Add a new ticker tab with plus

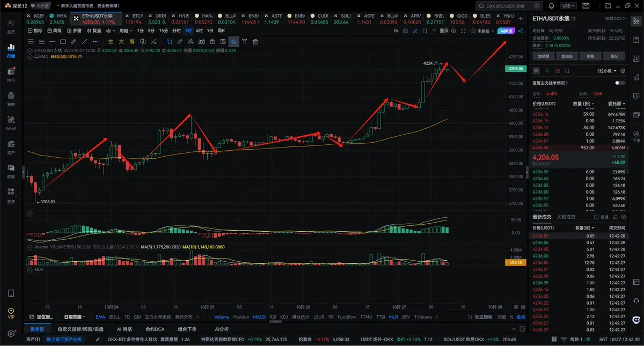[519, 18]
